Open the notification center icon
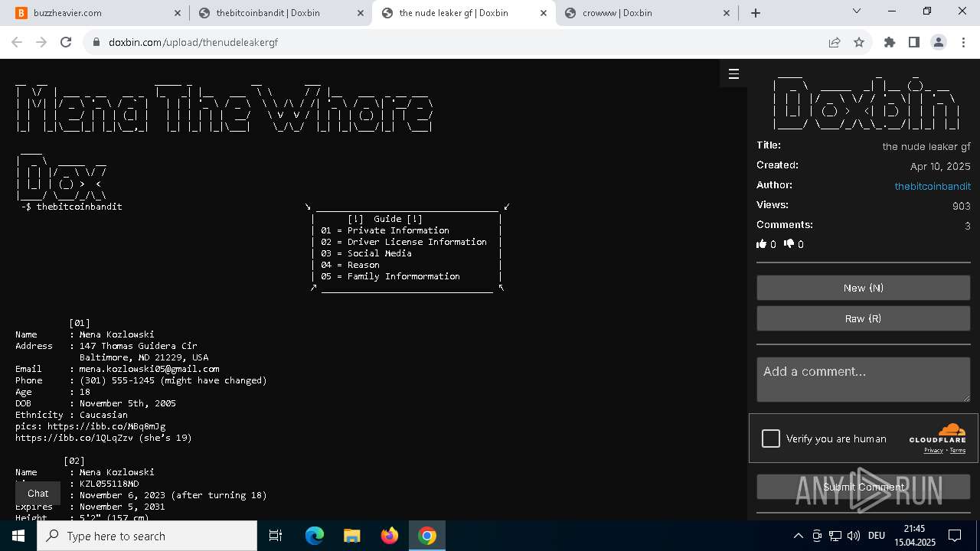The width and height of the screenshot is (980, 551). pyautogui.click(x=955, y=536)
